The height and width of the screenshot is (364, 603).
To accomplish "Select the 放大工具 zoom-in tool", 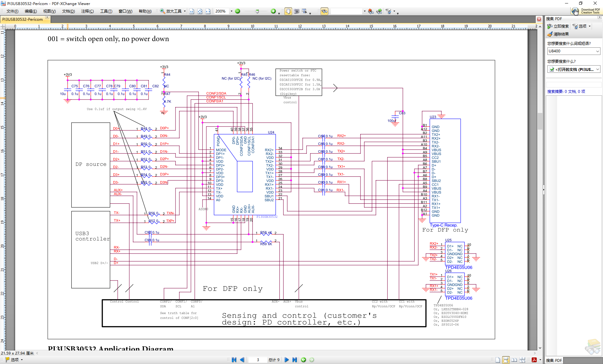I will pos(171,11).
